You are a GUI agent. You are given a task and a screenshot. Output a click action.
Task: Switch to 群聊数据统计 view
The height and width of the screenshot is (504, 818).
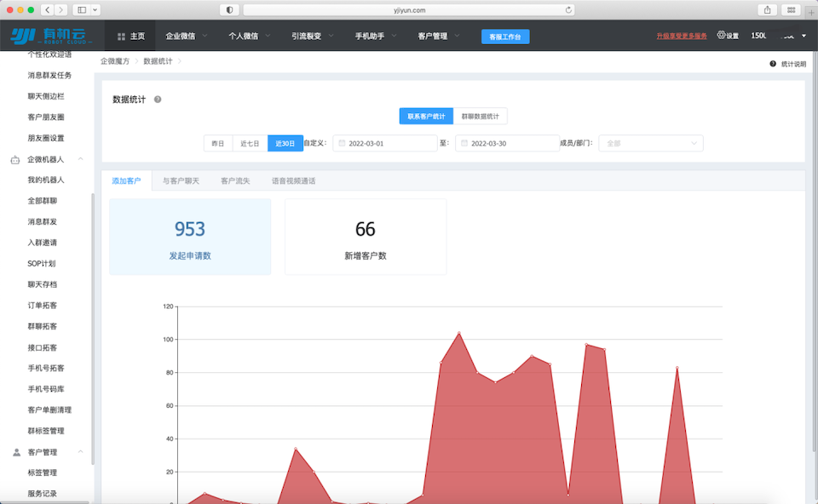pyautogui.click(x=481, y=116)
